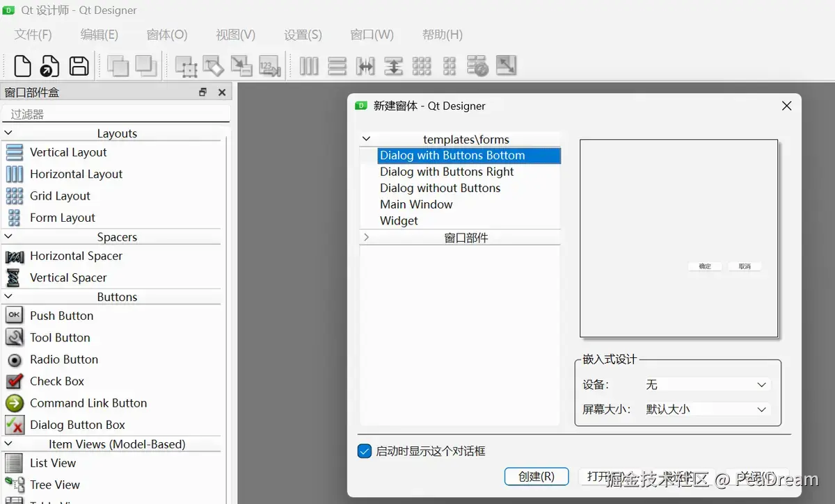Apply Lay Out in a Form icon
This screenshot has width=835, height=504.
point(450,66)
